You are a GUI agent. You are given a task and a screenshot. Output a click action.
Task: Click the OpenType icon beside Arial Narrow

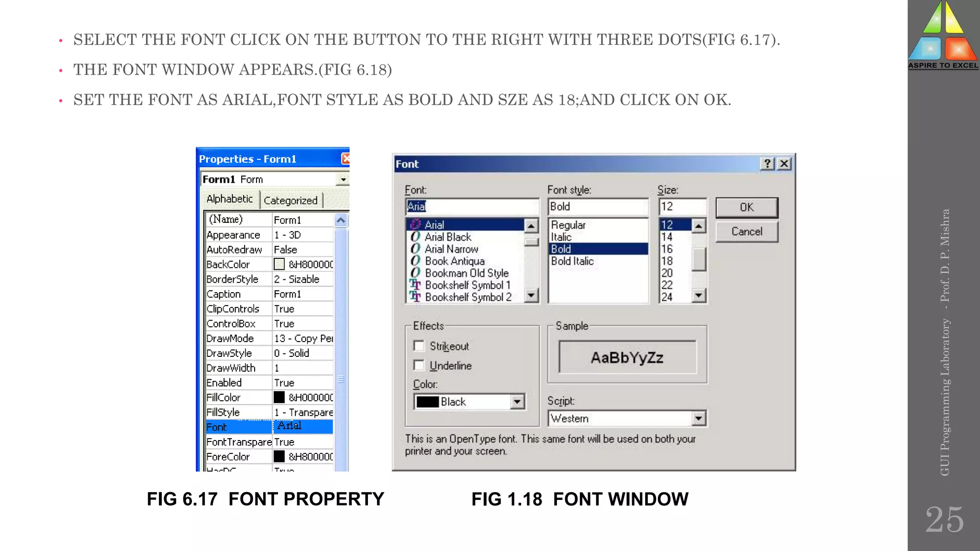tap(415, 249)
